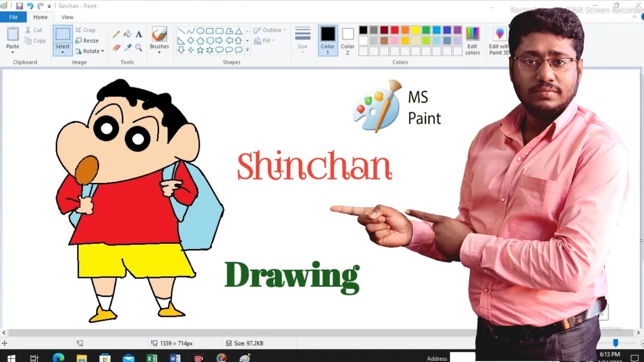Screen dimensions: 644x362
Task: Select the Text tool
Action: pyautogui.click(x=139, y=34)
